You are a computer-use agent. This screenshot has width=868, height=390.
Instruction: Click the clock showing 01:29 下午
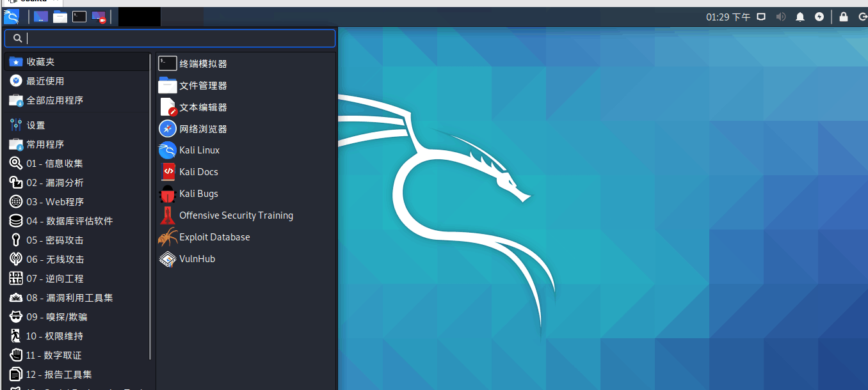(x=728, y=17)
